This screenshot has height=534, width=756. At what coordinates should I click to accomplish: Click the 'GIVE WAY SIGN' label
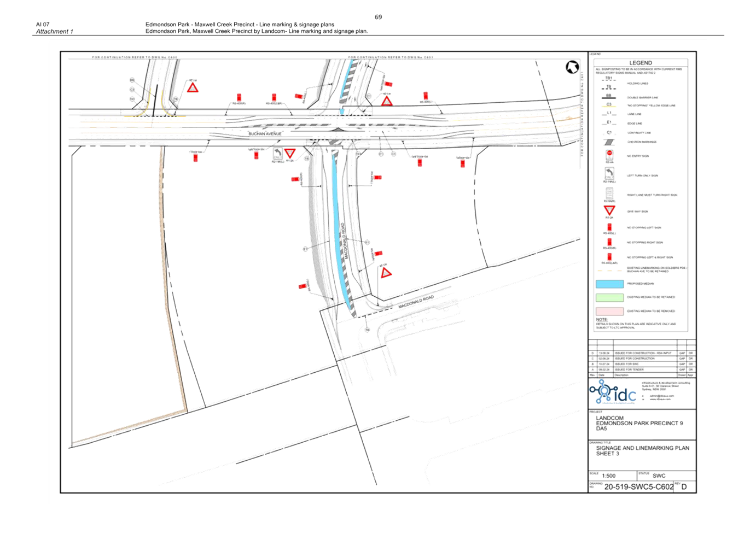[x=638, y=212]
